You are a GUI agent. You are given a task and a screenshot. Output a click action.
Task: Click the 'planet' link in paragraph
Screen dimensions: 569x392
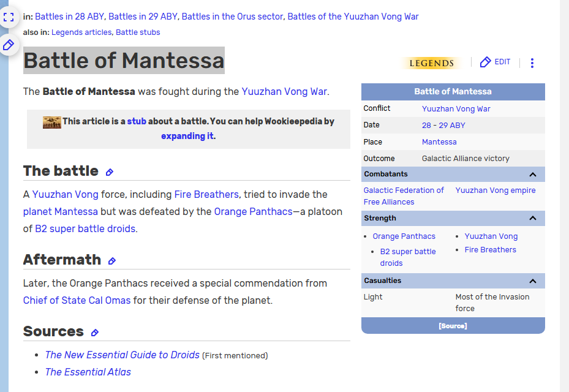[x=38, y=211]
